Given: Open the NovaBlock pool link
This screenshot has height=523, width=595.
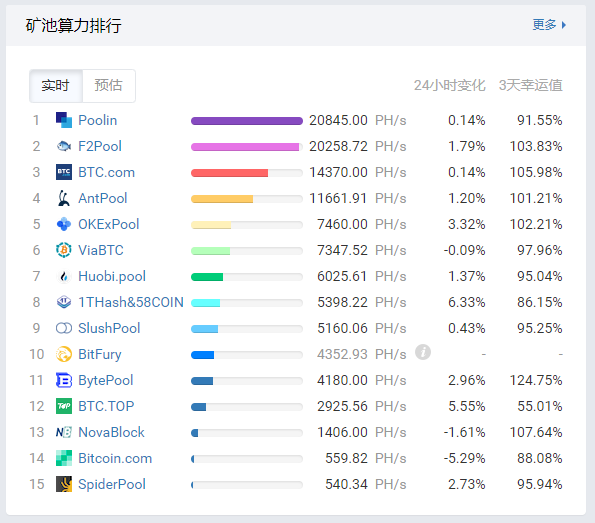Looking at the screenshot, I should tap(111, 432).
